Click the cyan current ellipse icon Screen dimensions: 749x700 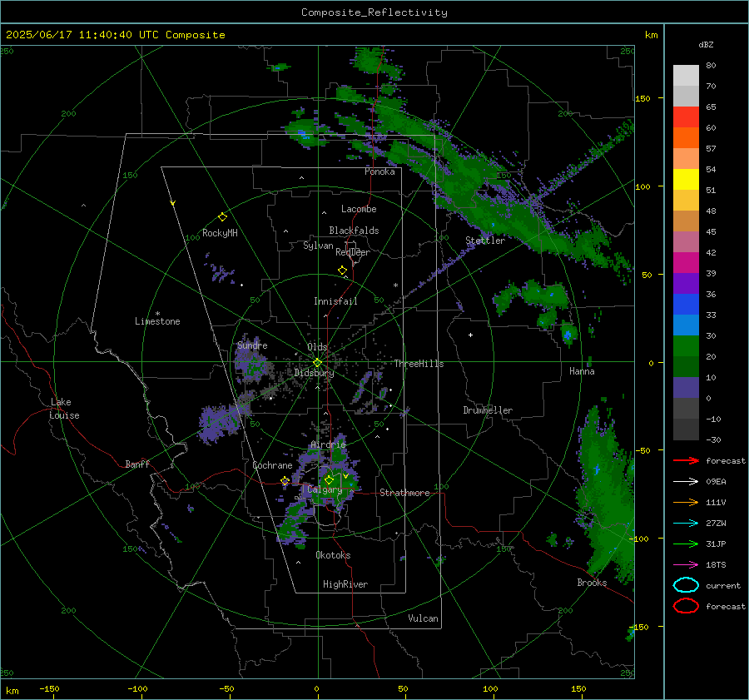(x=686, y=585)
